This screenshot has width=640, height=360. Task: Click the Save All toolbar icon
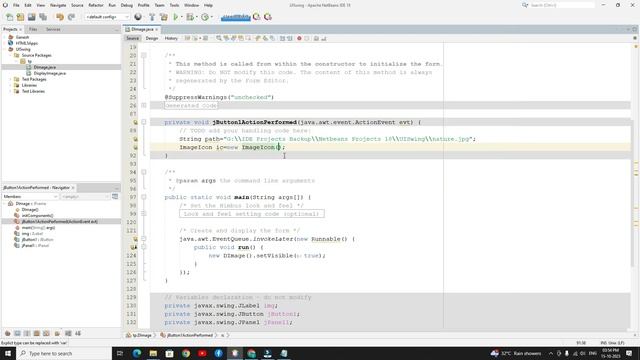point(43,17)
